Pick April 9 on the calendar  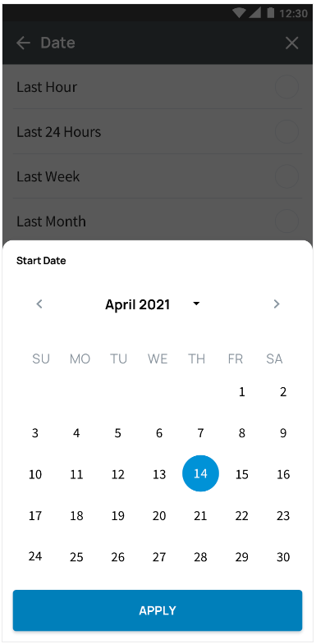click(283, 433)
